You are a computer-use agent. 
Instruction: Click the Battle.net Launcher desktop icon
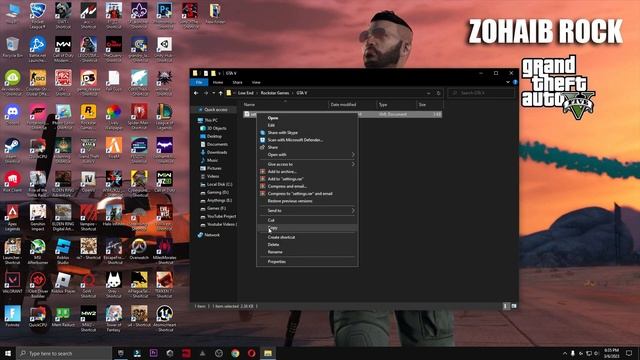pyautogui.click(x=38, y=49)
